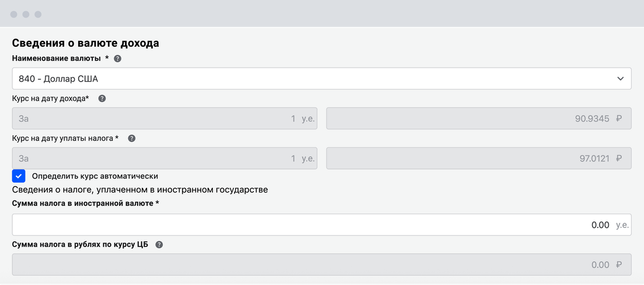
Task: Click the 97.0121 ₽ rate field
Action: point(479,159)
